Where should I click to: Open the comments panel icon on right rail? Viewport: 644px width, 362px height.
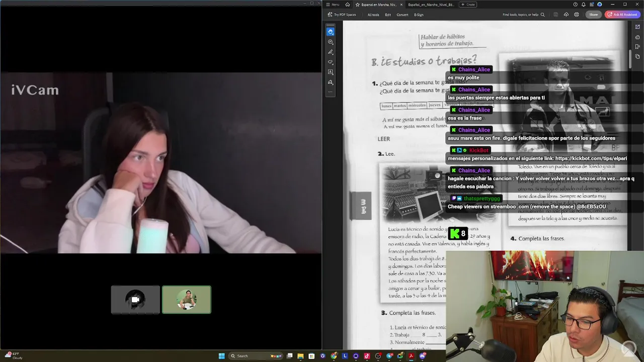tap(637, 37)
